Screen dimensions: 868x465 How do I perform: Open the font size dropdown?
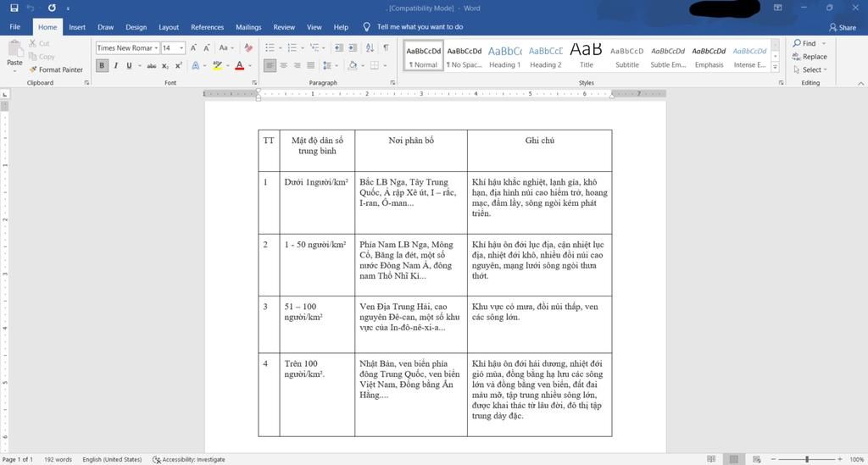click(x=181, y=48)
